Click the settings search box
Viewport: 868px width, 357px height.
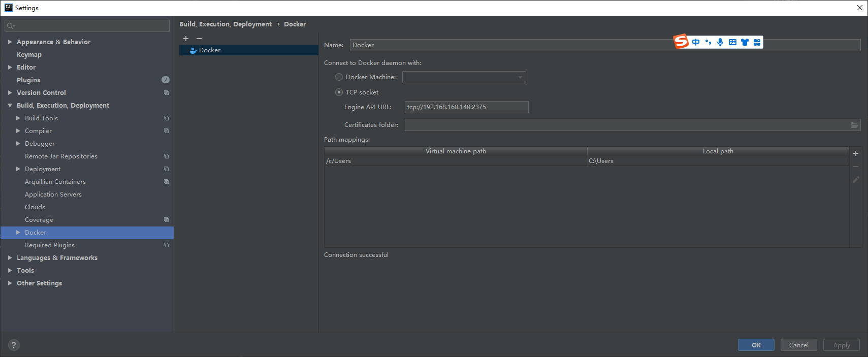87,26
